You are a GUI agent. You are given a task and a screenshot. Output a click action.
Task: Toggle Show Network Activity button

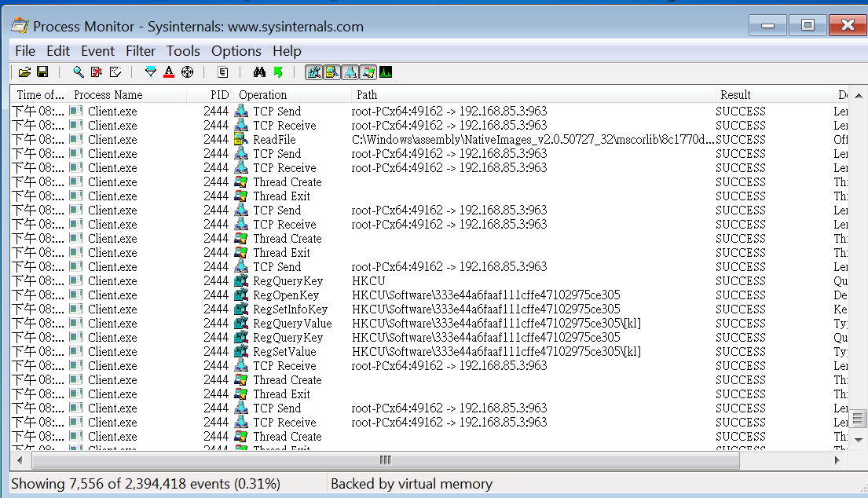(350, 72)
